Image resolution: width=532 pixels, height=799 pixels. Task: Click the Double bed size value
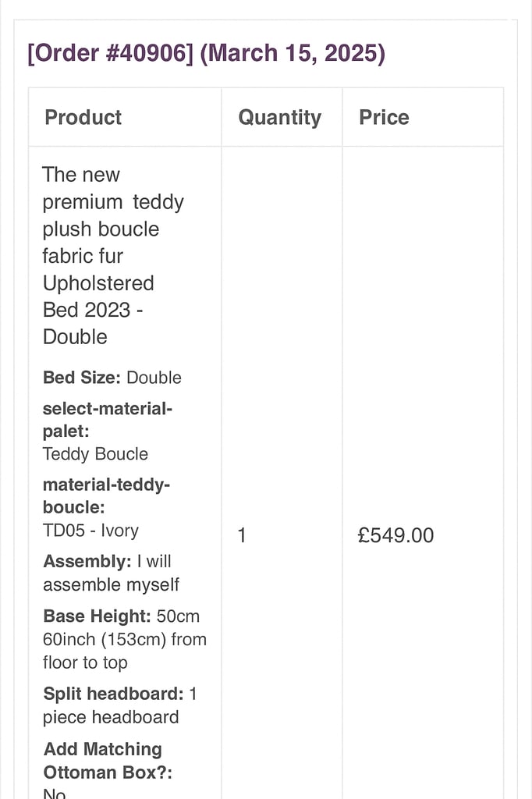pyautogui.click(x=154, y=378)
